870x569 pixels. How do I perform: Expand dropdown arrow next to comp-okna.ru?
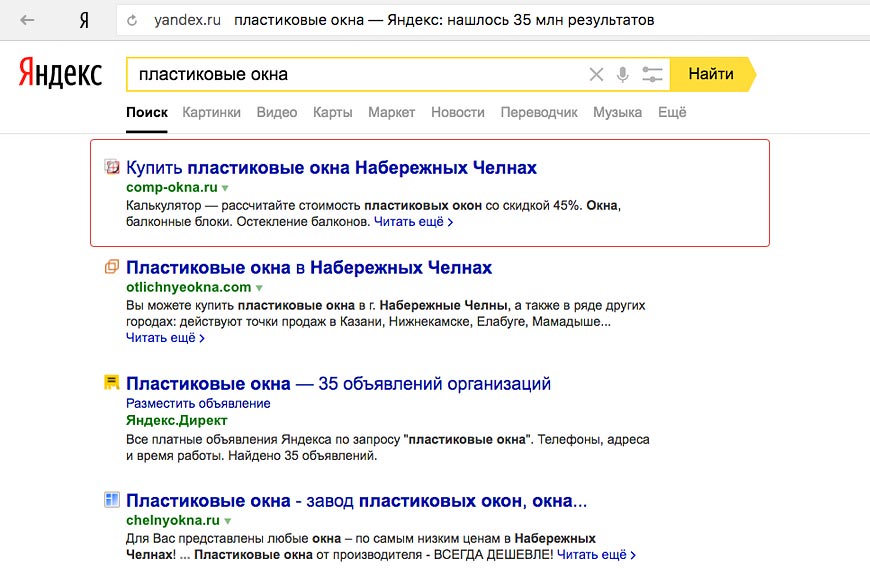226,188
